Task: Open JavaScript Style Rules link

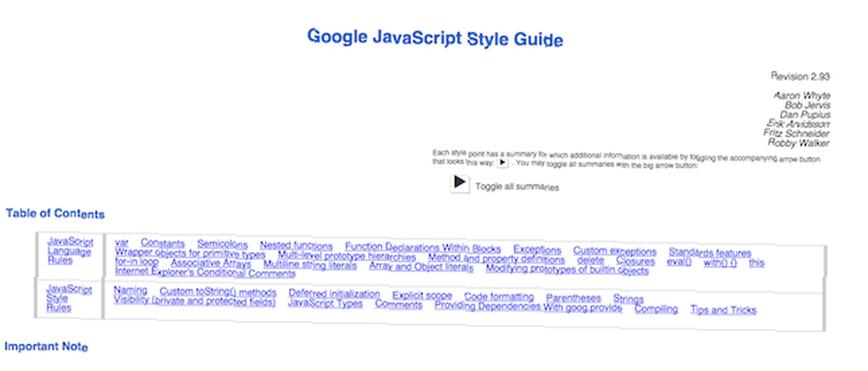Action: (x=69, y=299)
